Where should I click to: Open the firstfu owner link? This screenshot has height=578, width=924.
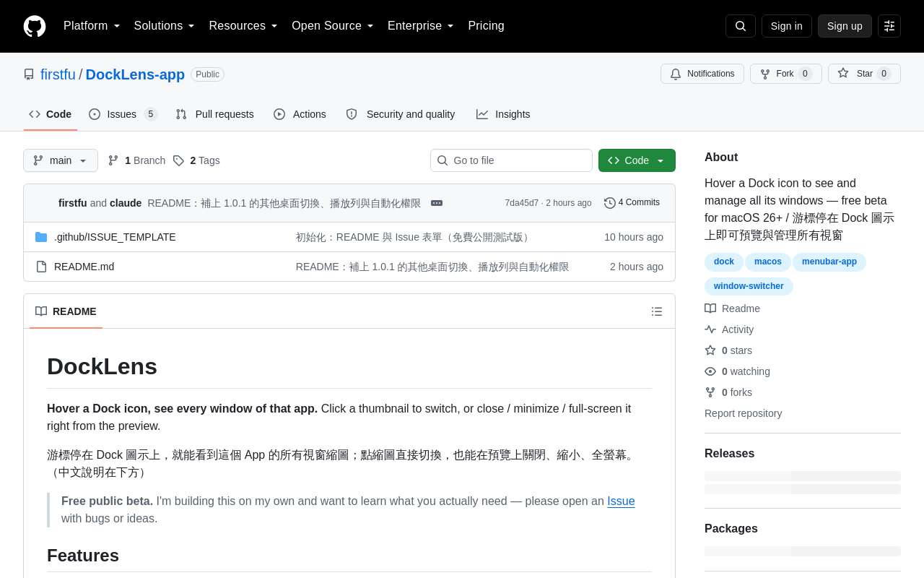(58, 74)
